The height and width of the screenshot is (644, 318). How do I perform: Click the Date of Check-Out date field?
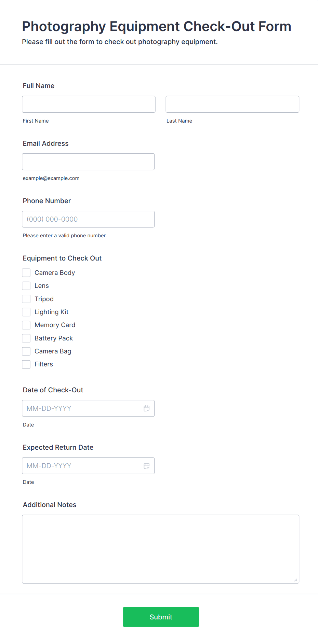pos(82,408)
